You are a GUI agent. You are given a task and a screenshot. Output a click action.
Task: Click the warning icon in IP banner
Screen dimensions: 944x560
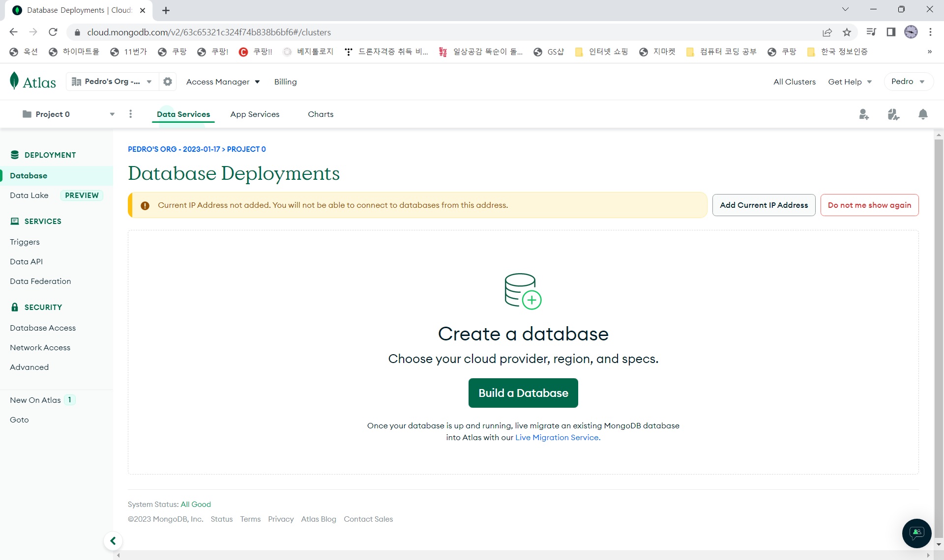click(x=145, y=205)
